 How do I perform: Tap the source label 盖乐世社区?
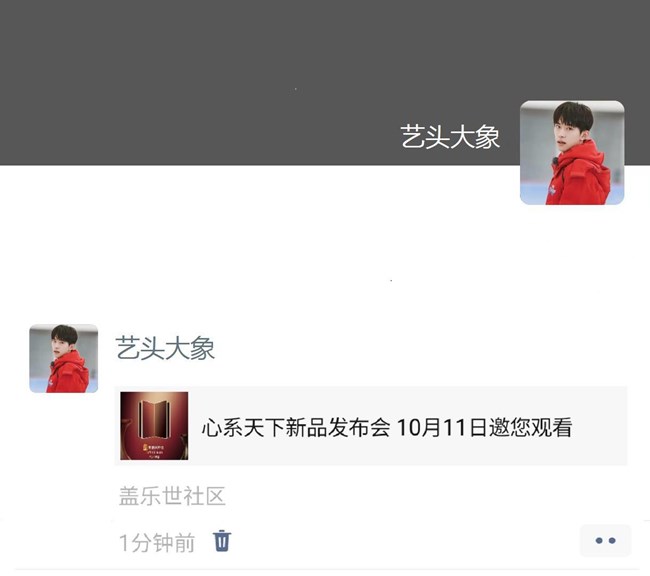pyautogui.click(x=172, y=496)
